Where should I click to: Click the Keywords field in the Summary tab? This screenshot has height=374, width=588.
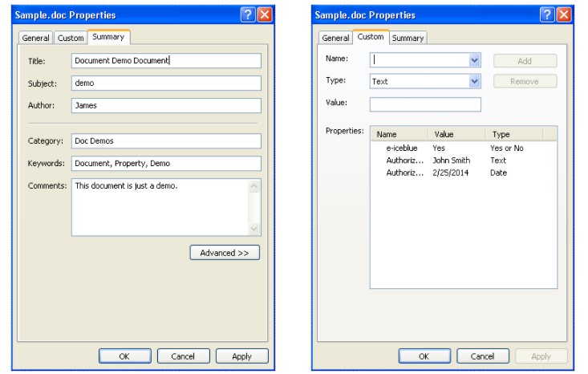pyautogui.click(x=166, y=164)
